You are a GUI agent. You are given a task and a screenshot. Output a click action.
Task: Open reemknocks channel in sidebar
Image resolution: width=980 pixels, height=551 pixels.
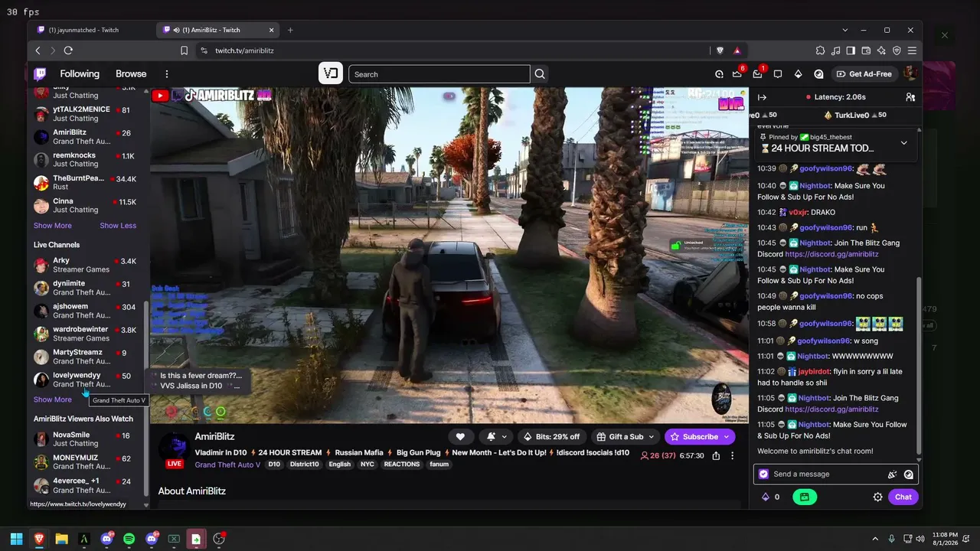tap(87, 160)
